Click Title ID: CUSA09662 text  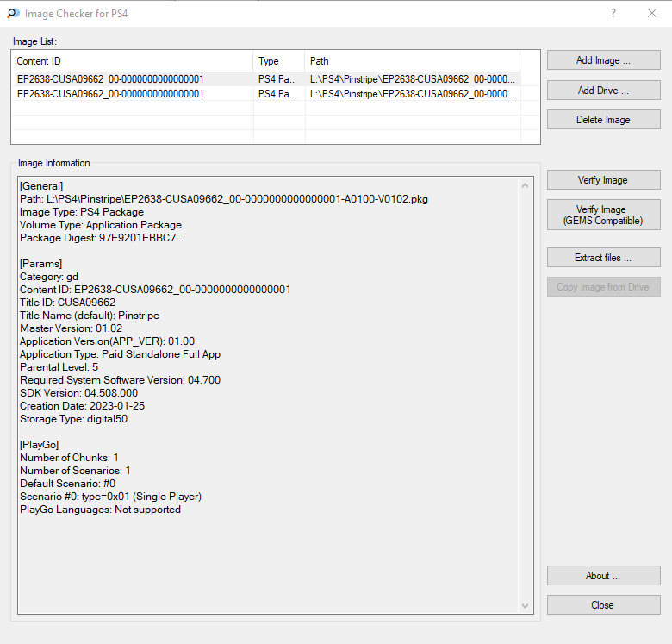pyautogui.click(x=68, y=303)
